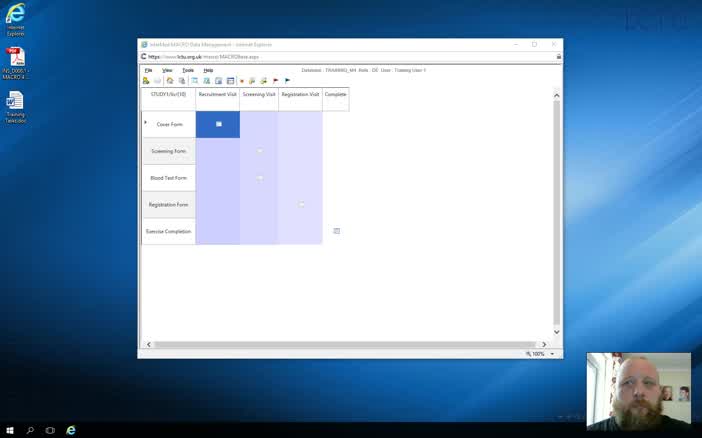Screen dimensions: 702x438
Task: Click the padlock security icon in address bar
Action: tap(559, 57)
